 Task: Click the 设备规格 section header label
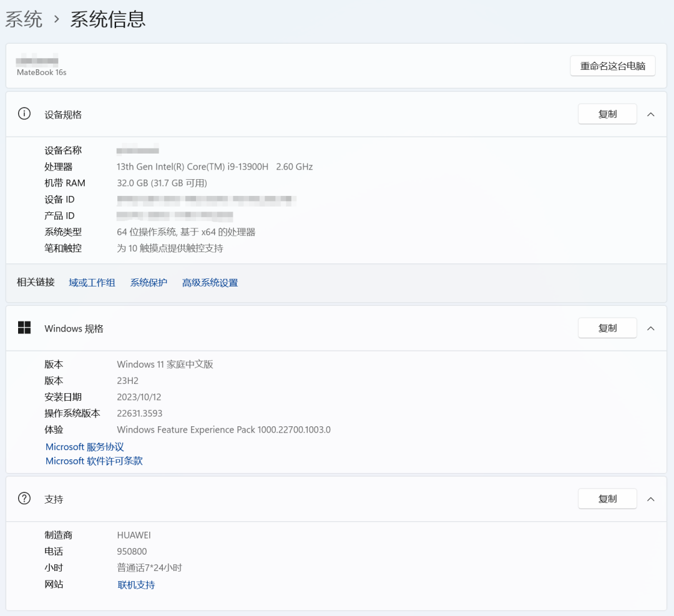(63, 115)
